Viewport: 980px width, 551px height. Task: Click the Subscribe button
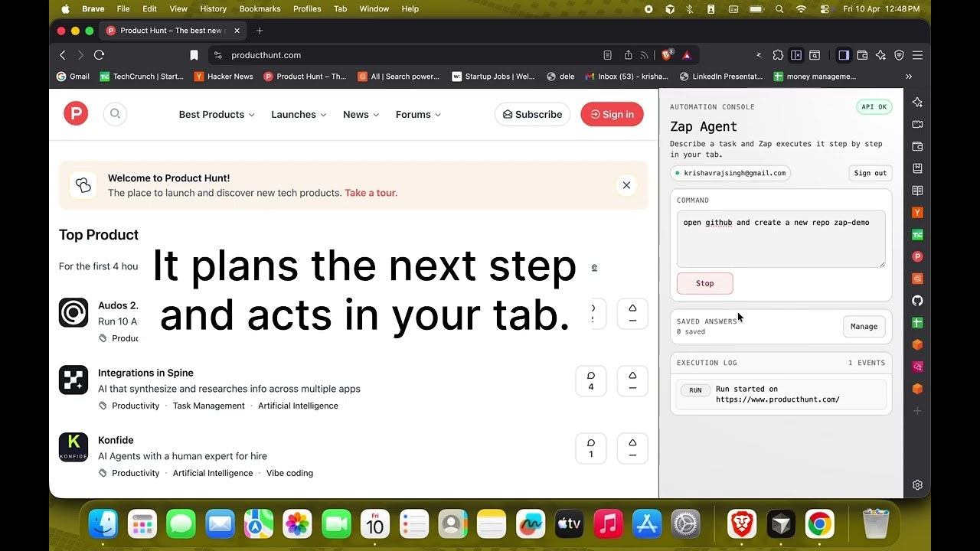pos(532,114)
